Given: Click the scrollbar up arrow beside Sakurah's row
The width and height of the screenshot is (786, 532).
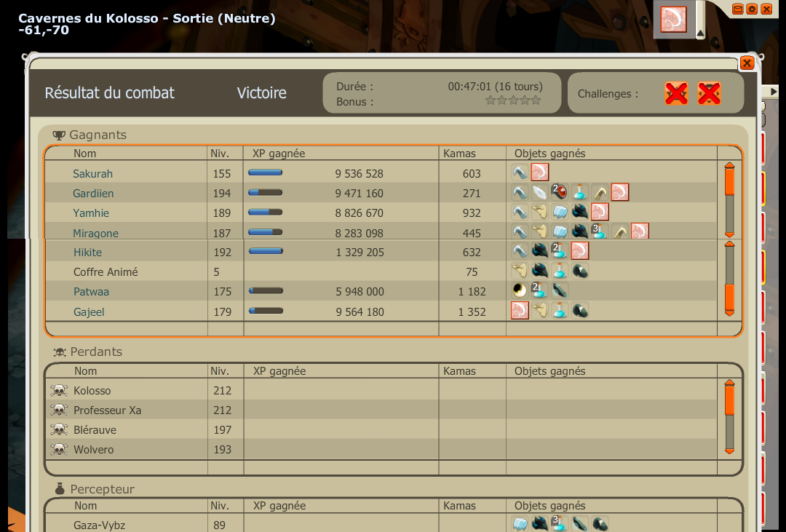Looking at the screenshot, I should click(730, 165).
